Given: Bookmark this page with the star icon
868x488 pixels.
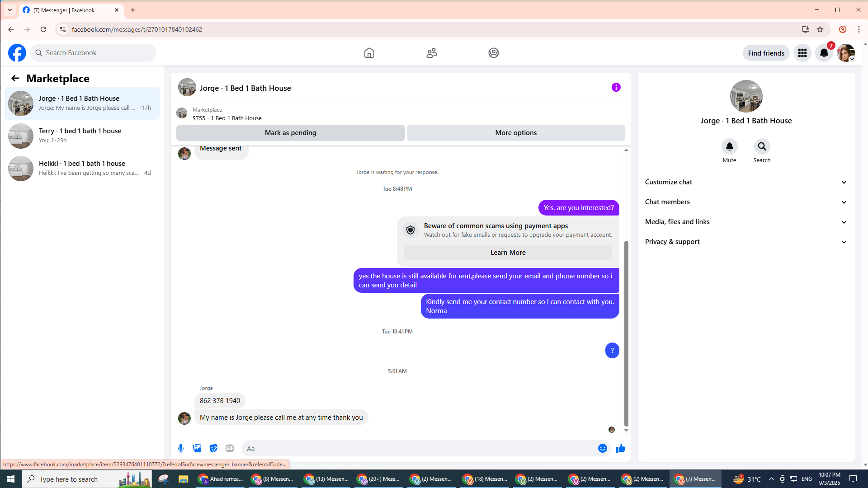Looking at the screenshot, I should pyautogui.click(x=820, y=29).
